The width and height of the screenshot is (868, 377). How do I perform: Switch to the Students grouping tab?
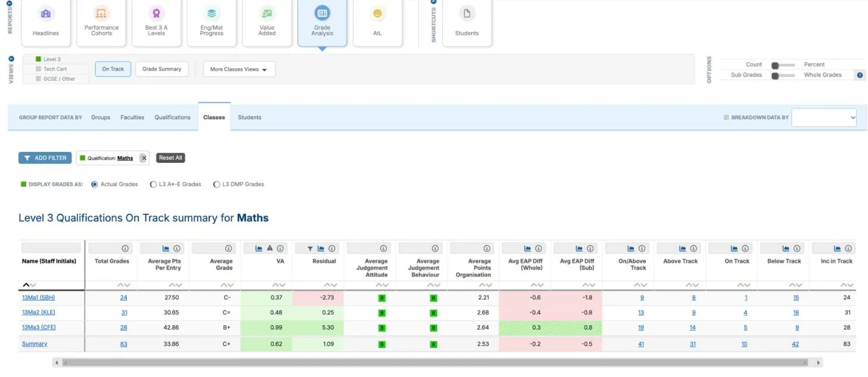click(x=250, y=118)
